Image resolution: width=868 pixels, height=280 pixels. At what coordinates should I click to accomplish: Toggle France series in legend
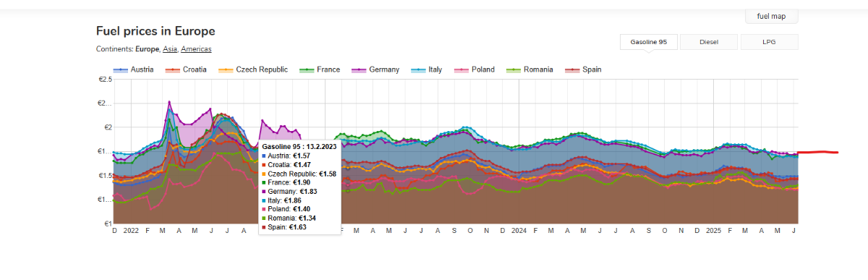320,69
